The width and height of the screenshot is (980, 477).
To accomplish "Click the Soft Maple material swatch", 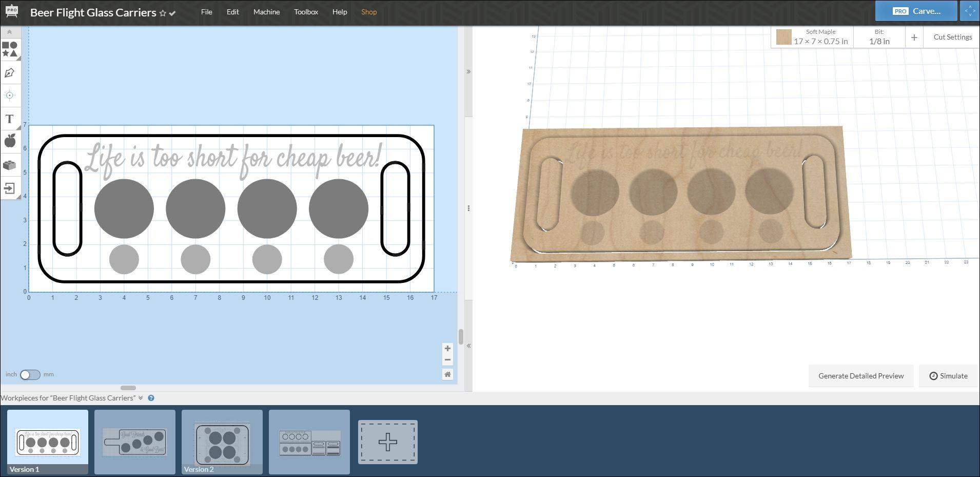I will point(783,37).
